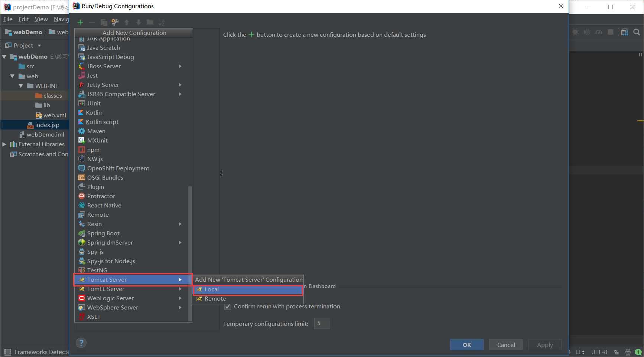The height and width of the screenshot is (357, 644).
Task: Click the help question mark button
Action: 81,343
